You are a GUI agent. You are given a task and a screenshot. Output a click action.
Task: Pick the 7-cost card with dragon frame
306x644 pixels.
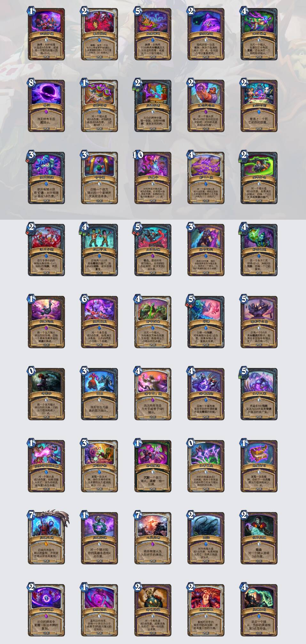[x=46, y=538]
